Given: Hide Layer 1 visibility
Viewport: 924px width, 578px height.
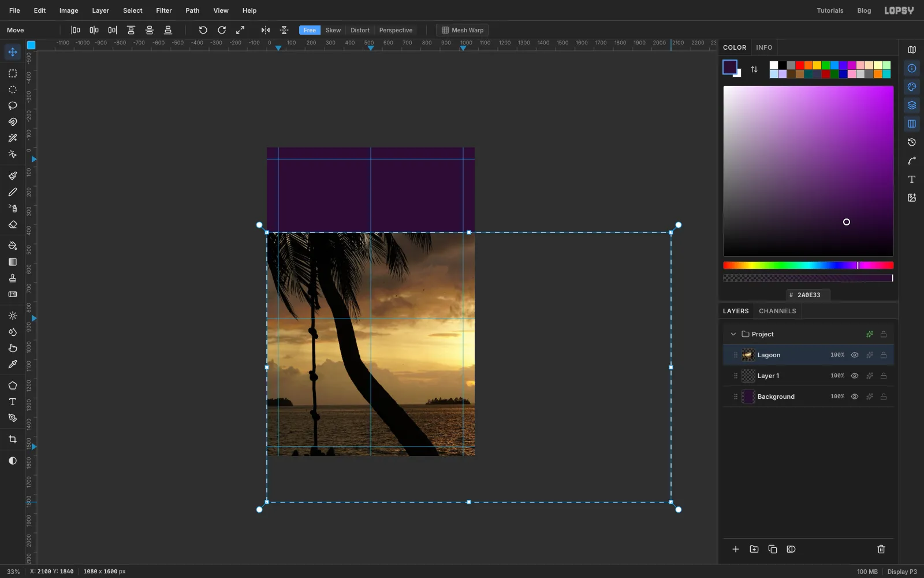Looking at the screenshot, I should click(855, 376).
